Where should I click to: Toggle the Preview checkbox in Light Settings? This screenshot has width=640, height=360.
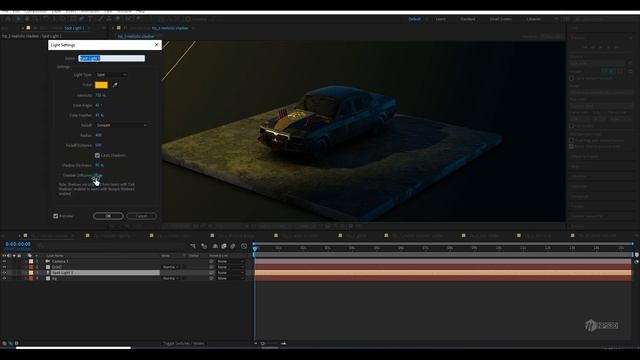pyautogui.click(x=56, y=216)
